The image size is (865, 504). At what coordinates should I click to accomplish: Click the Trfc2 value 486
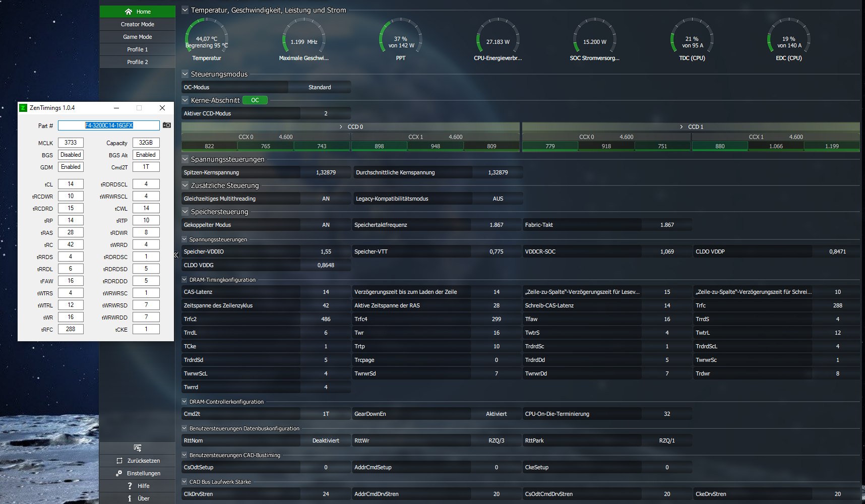pos(326,319)
